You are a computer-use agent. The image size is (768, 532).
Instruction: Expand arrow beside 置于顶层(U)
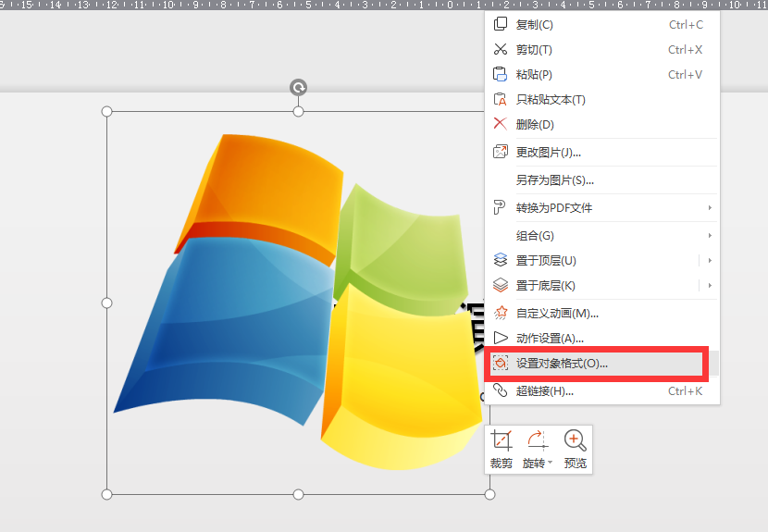point(710,261)
